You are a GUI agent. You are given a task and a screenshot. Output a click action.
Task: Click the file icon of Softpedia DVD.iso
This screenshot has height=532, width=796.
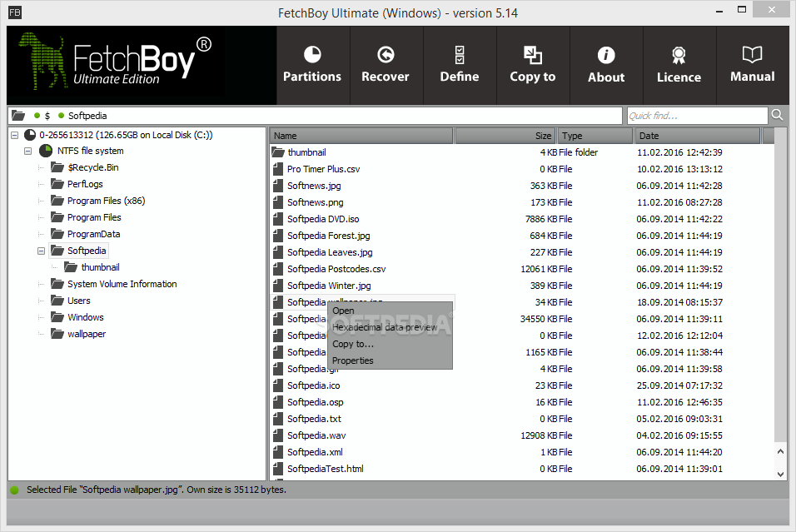[x=278, y=219]
